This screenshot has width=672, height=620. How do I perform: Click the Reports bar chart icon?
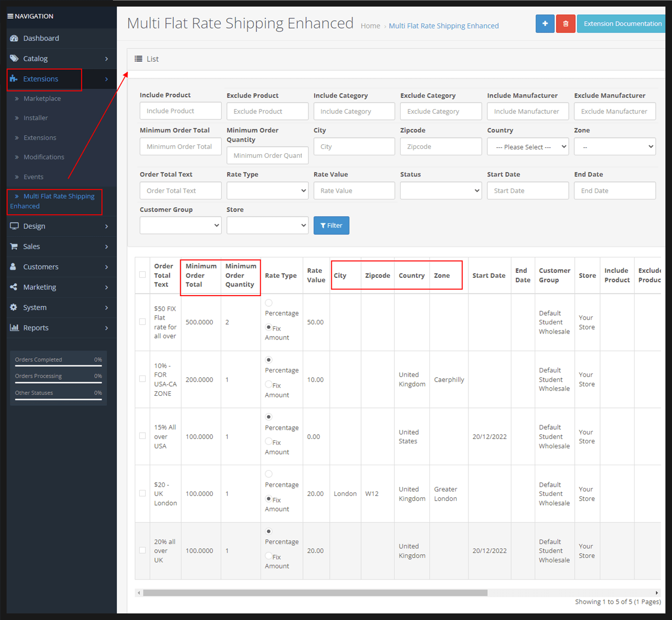pyautogui.click(x=14, y=327)
